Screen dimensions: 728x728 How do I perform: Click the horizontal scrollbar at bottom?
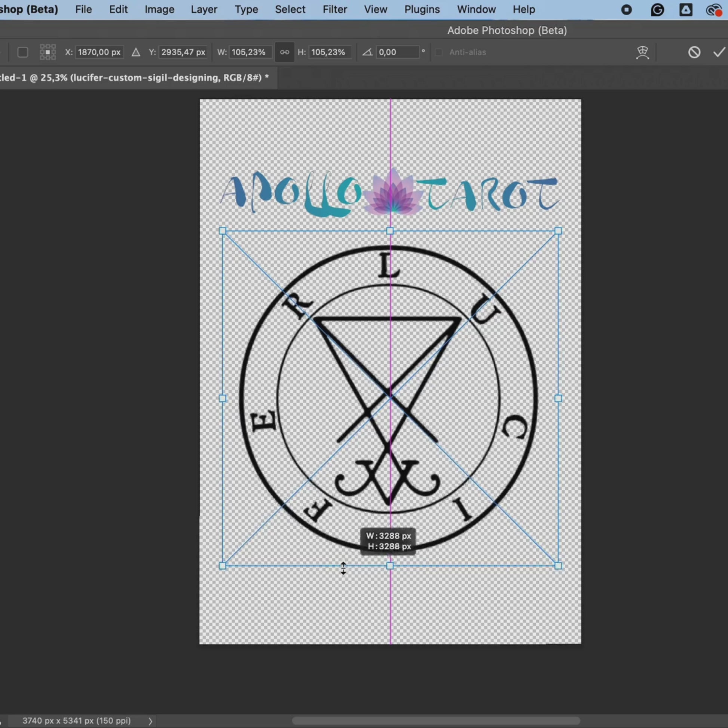click(435, 721)
